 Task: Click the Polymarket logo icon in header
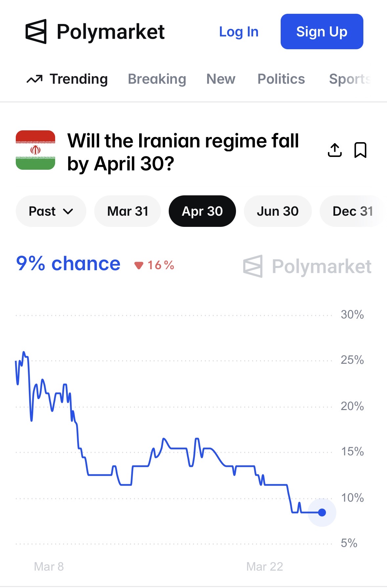pos(36,32)
